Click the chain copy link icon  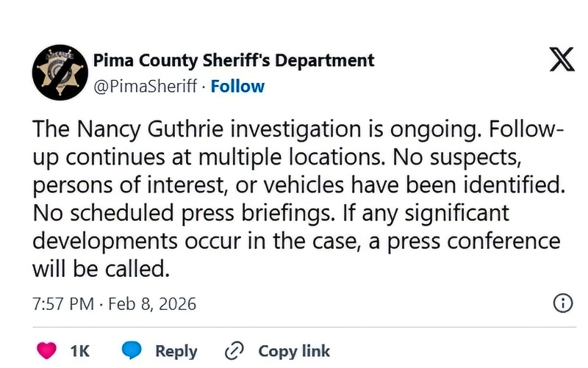(x=234, y=351)
